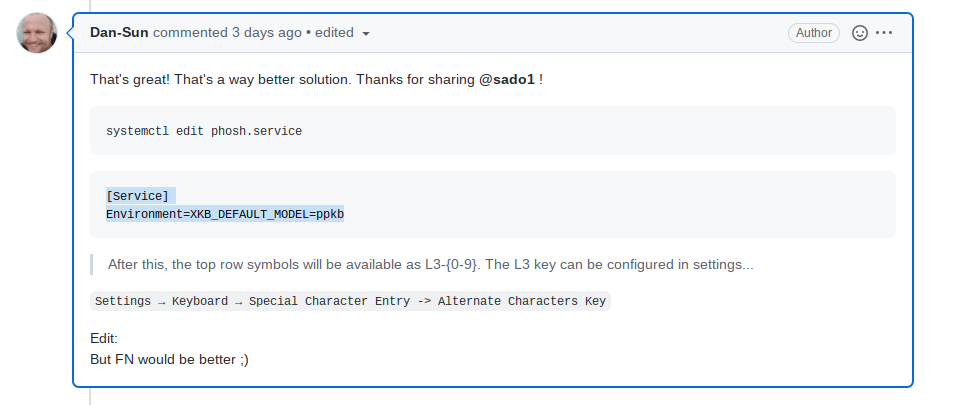Click the 'systemctl edit phosh.service' code block
The height and width of the screenshot is (405, 960).
click(x=204, y=131)
